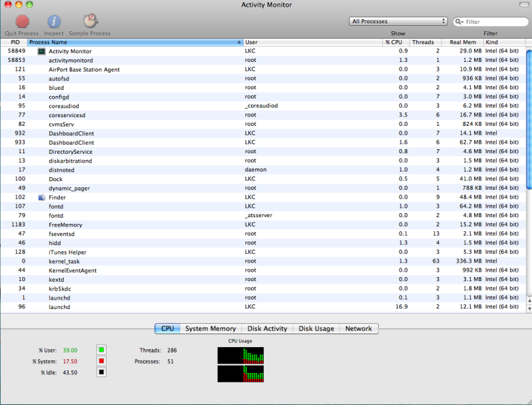Click the toolbar toggle pill button
Image resolution: width=532 pixels, height=405 pixels.
click(524, 5)
